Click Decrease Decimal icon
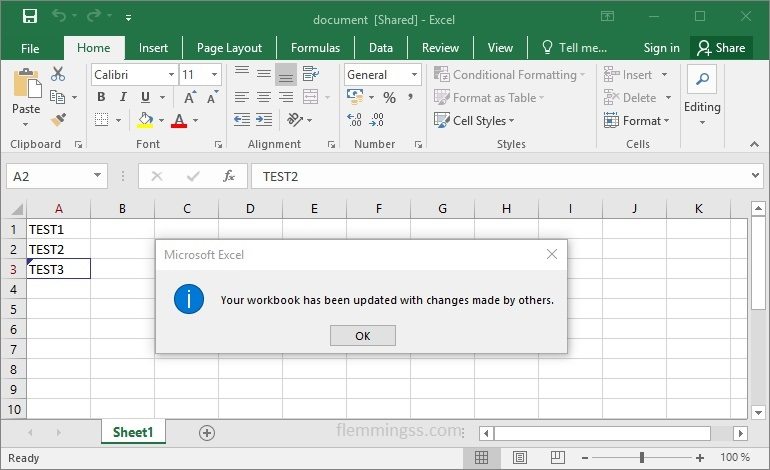 click(x=376, y=119)
